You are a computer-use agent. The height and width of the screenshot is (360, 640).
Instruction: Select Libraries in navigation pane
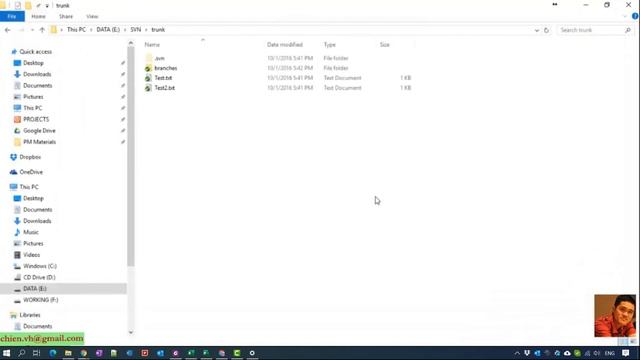click(x=30, y=315)
